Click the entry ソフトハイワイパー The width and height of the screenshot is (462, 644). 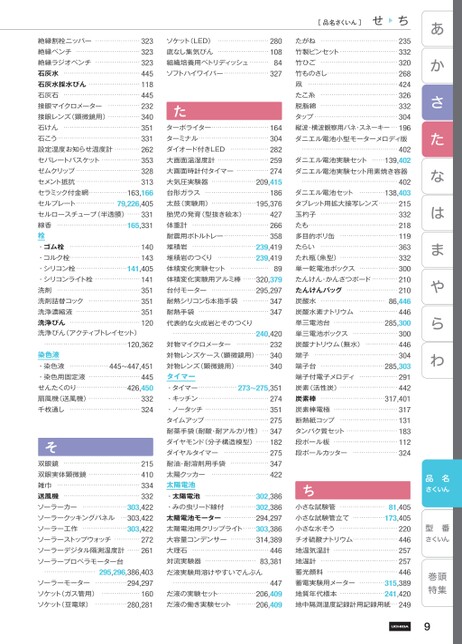195,73
